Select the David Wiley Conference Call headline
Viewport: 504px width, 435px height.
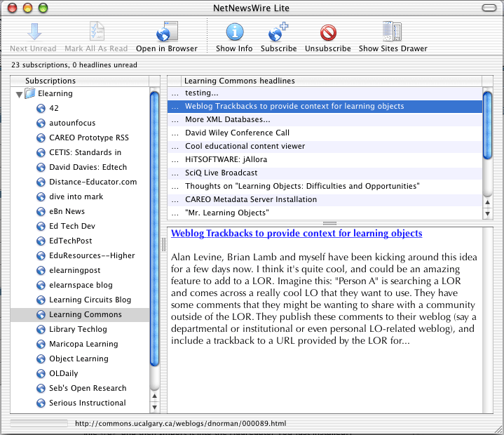coord(237,133)
